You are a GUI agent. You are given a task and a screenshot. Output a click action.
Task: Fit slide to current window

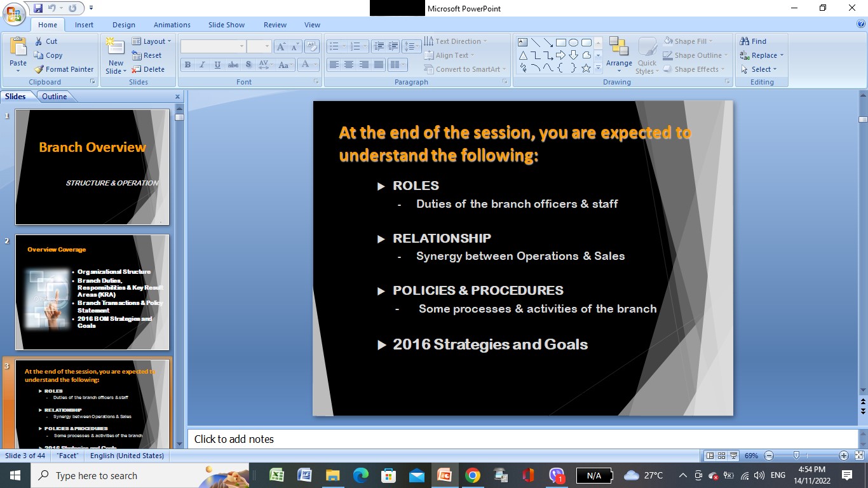858,456
